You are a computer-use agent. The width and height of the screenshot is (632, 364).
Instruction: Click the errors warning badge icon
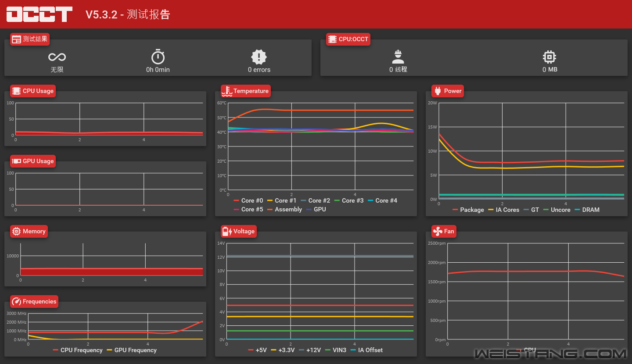pos(259,57)
